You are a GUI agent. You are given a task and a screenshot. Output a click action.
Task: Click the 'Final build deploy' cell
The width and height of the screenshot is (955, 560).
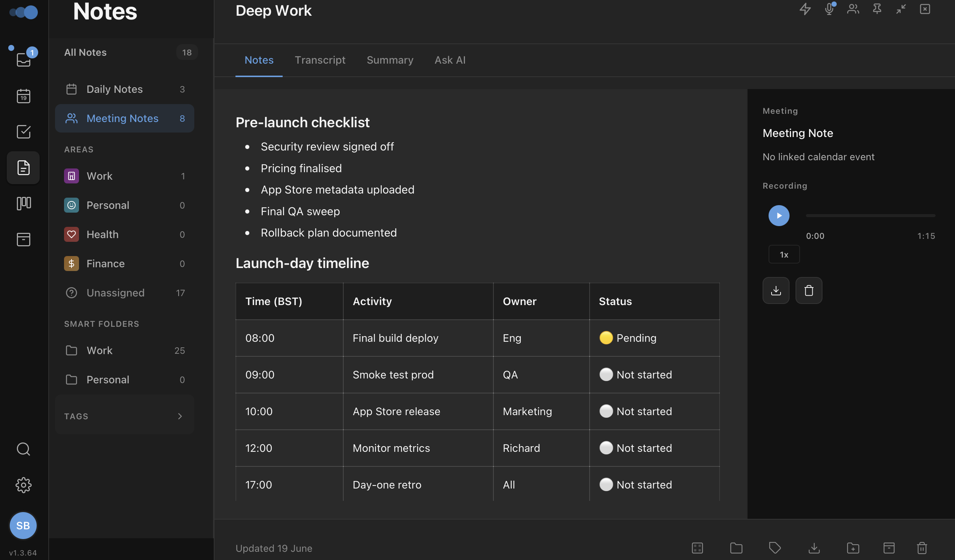point(418,338)
